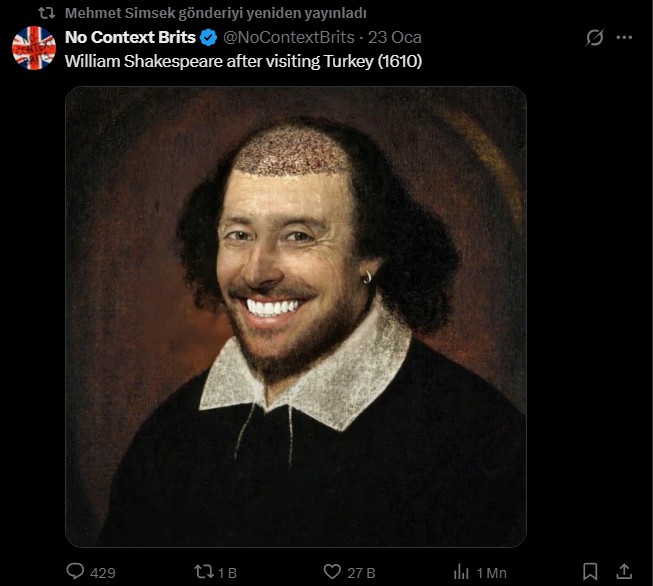Screen dimensions: 653x586
Task: Open the view analytics bar chart icon
Action: point(461,572)
